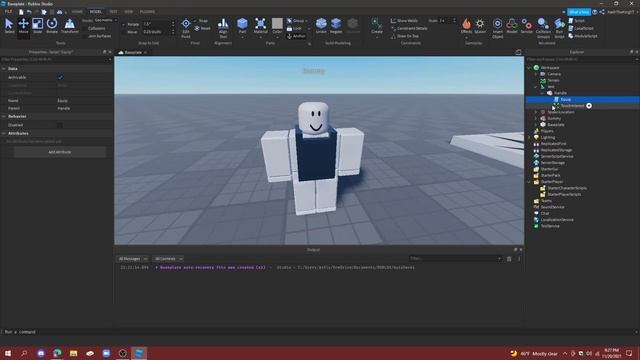Open the All Contexts dropdown

click(x=168, y=259)
